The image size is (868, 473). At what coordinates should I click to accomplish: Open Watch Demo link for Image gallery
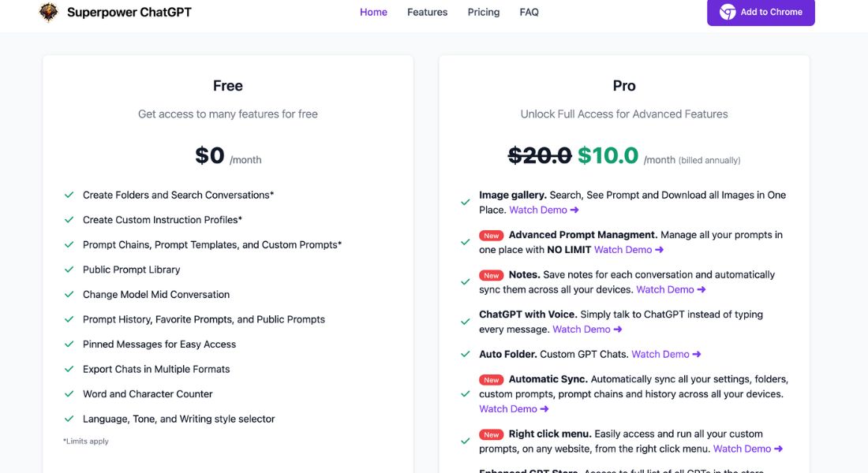[x=544, y=210]
